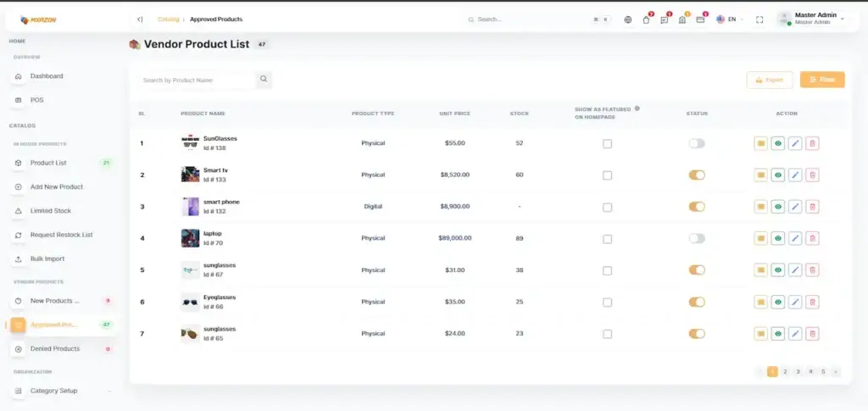This screenshot has height=411, width=868.
Task: Delete sunglasses Id # 67 with trash icon
Action: 812,270
